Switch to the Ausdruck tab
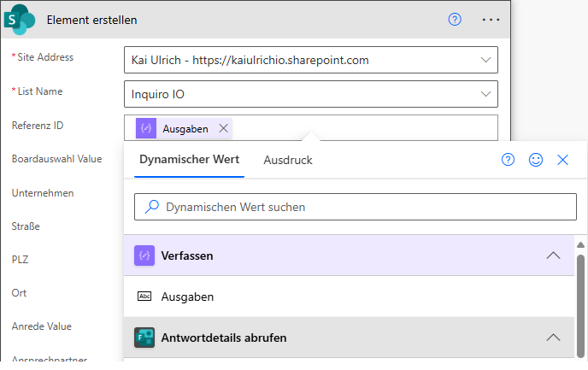Screen dimensions: 588x370 tap(288, 160)
